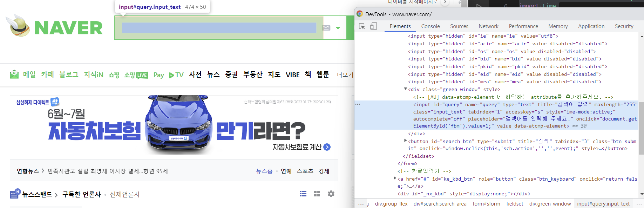Open the 뉴스홈 link
Image resolution: width=644 pixels, height=208 pixels.
click(x=264, y=171)
